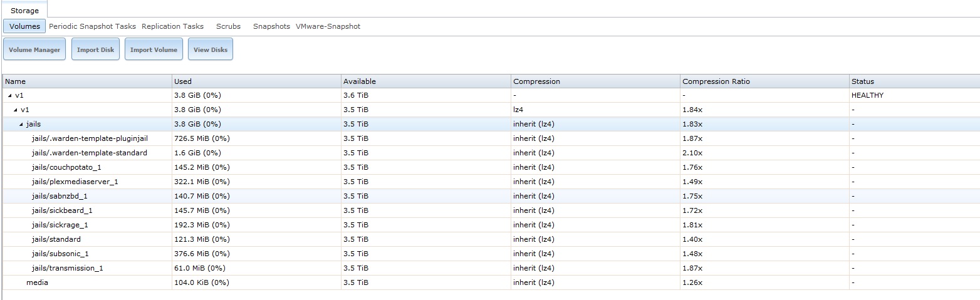Click the 140.7 MiB (0%) used value
980x300 pixels.
point(202,196)
